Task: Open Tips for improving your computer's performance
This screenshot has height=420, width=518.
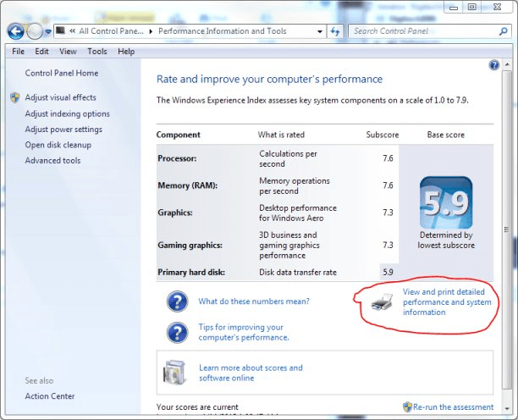Action: click(x=244, y=333)
